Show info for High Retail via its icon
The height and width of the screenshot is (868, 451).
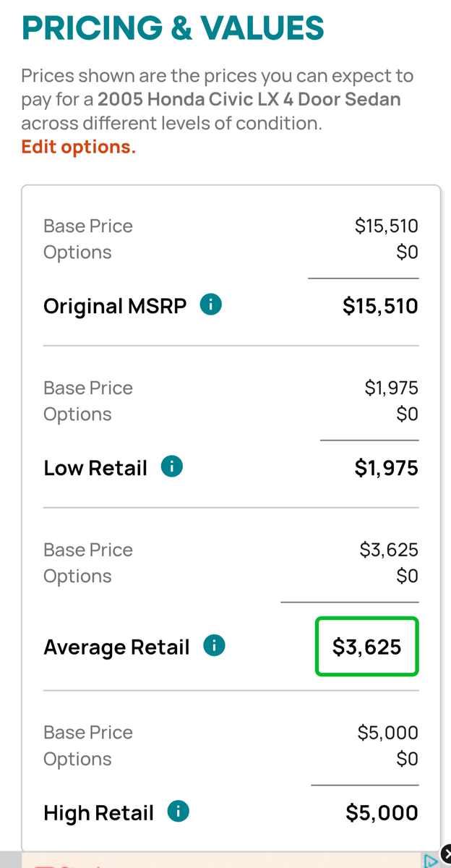[178, 812]
